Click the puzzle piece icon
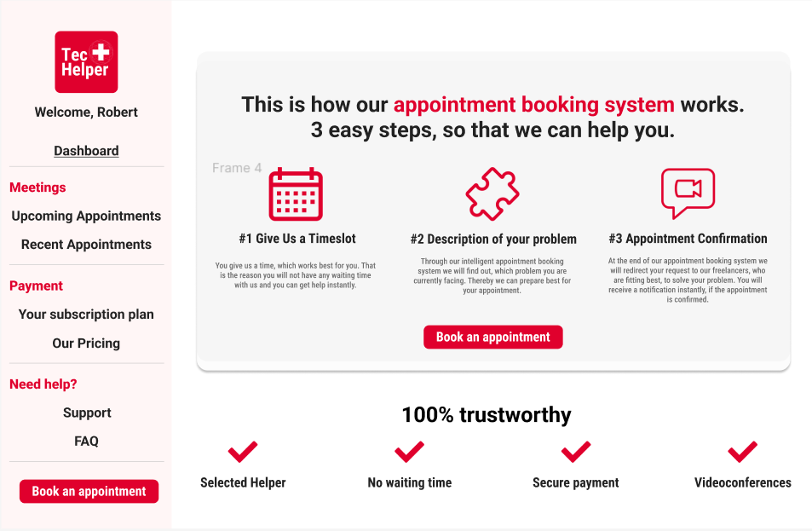 pyautogui.click(x=492, y=193)
